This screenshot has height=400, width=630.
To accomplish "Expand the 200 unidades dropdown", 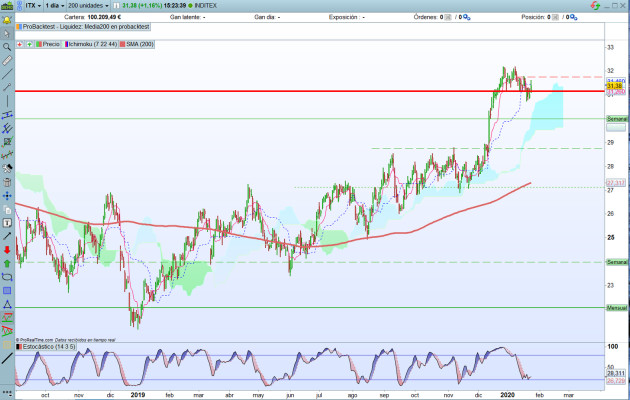I will [x=88, y=6].
